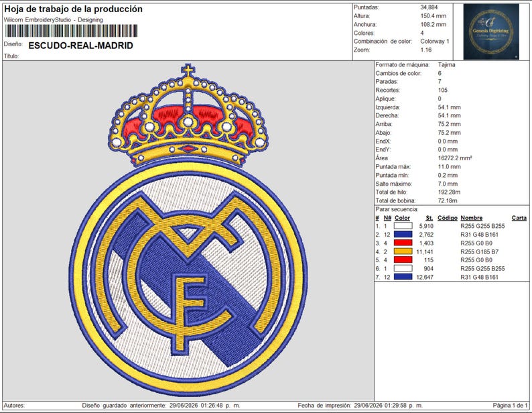This screenshot has height=413, width=532.
Task: Click the Anchura value 108.2 mm
Action: (434, 24)
